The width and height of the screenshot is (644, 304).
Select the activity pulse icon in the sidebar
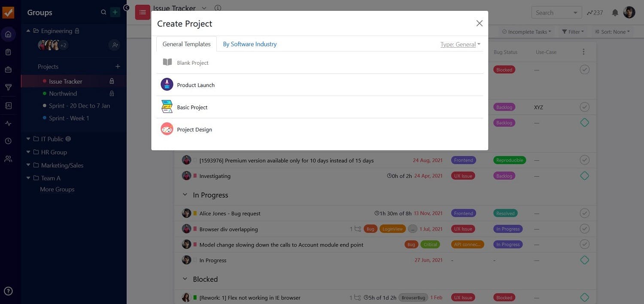8,123
